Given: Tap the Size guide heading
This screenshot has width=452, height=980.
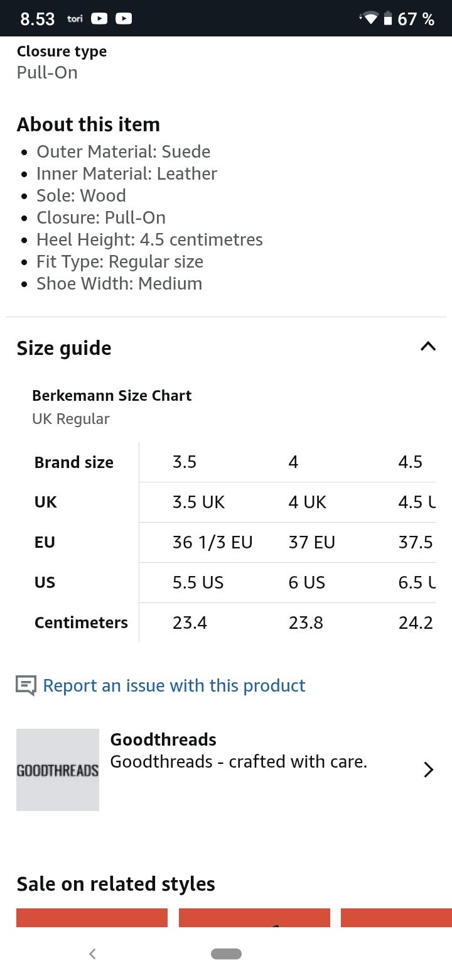Looking at the screenshot, I should click(64, 348).
